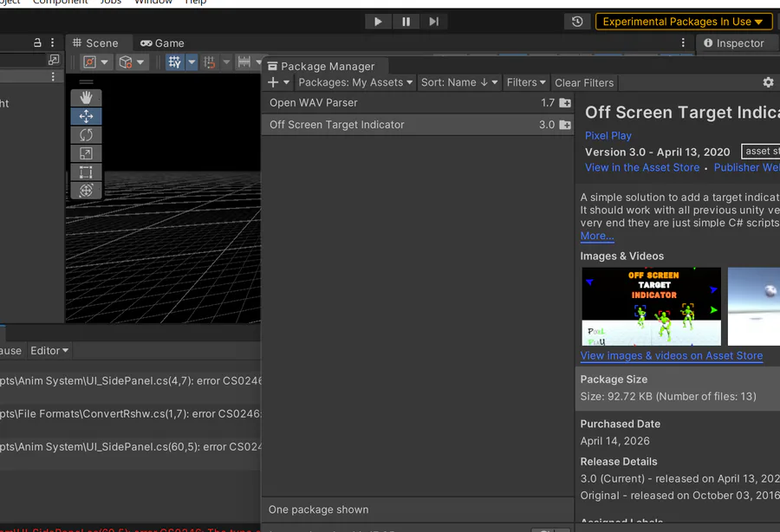Click the Clear Filters button
This screenshot has width=780, height=532.
(x=584, y=82)
